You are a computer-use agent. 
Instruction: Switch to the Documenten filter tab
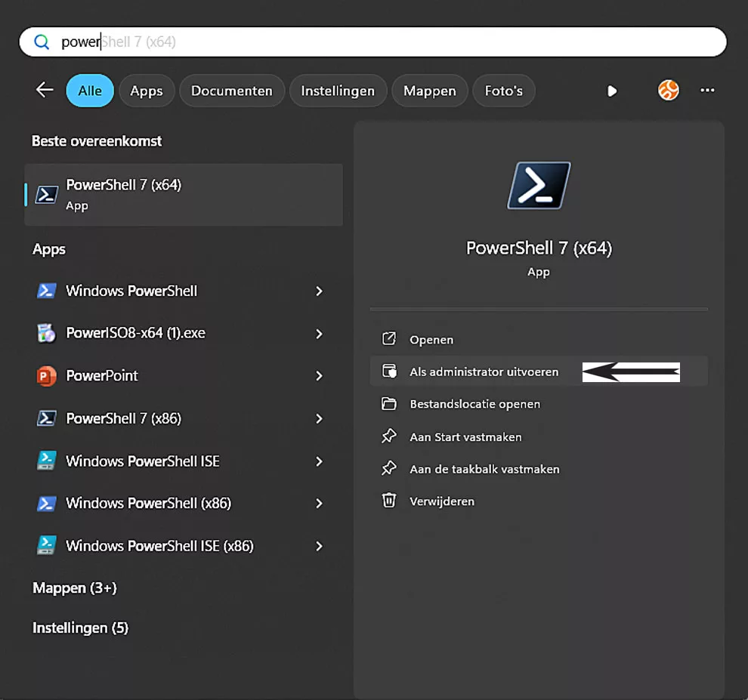(232, 91)
